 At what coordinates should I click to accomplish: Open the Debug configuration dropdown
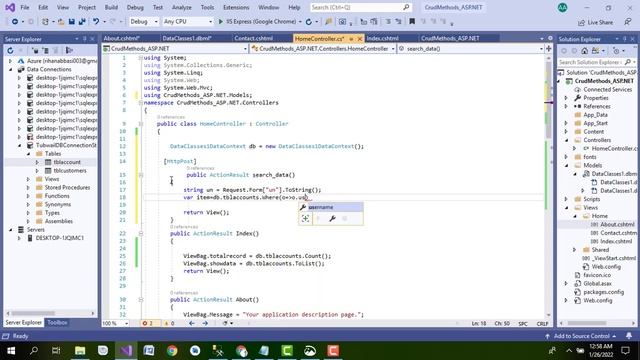tap(143, 22)
